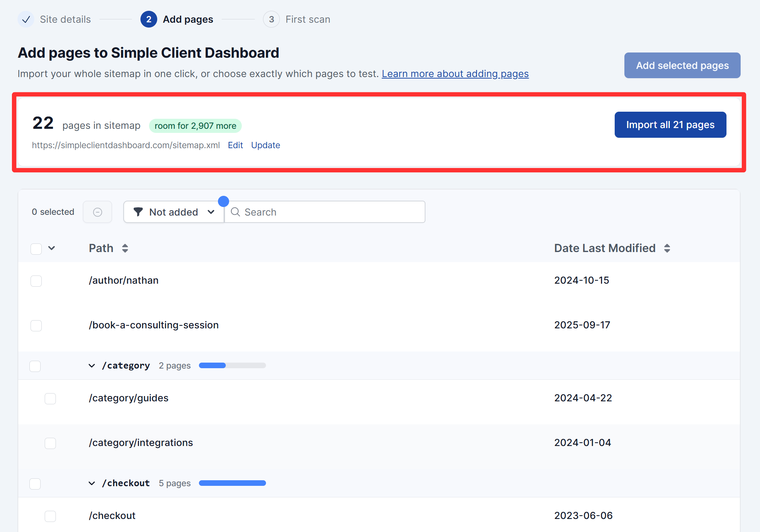Click the /category progress bar
The width and height of the screenshot is (760, 532).
(232, 366)
